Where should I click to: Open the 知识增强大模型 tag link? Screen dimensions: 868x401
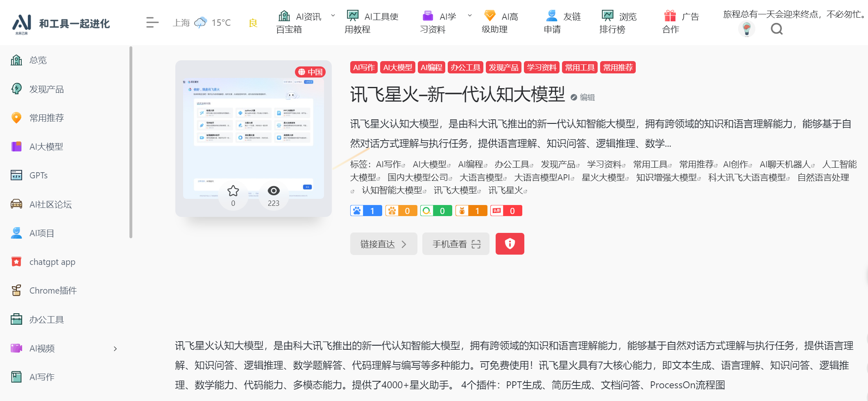click(x=669, y=178)
